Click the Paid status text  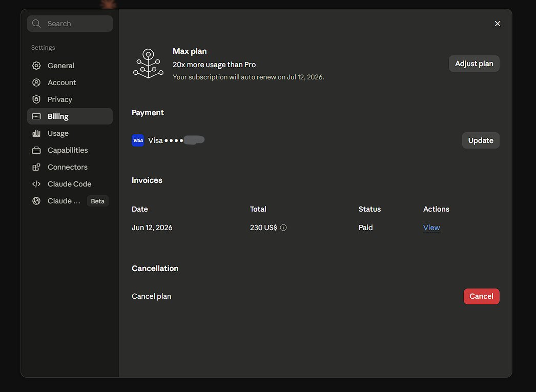(x=365, y=228)
